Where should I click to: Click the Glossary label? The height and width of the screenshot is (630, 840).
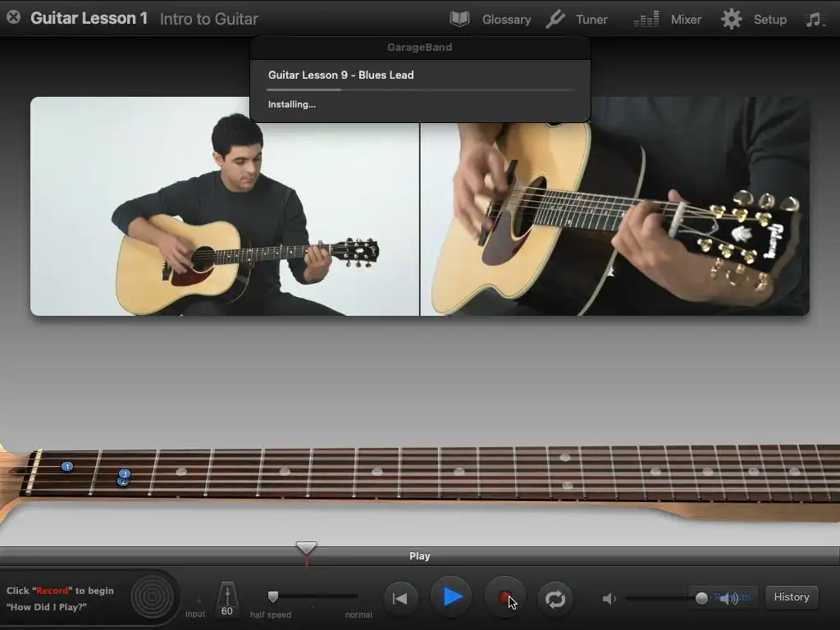pos(506,20)
